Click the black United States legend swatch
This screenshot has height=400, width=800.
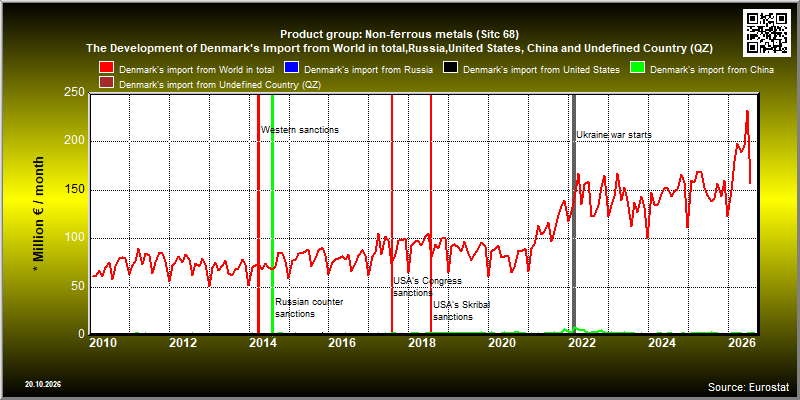coord(451,69)
